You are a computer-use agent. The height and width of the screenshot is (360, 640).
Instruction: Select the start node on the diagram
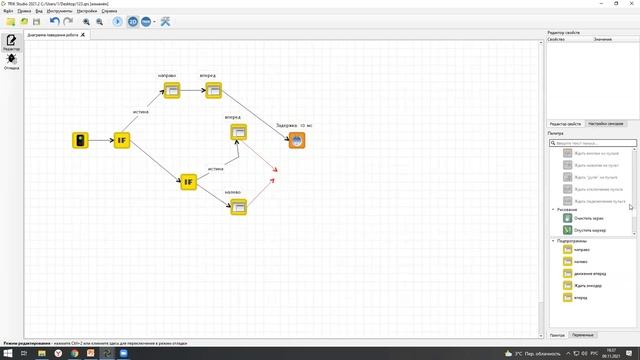point(80,140)
